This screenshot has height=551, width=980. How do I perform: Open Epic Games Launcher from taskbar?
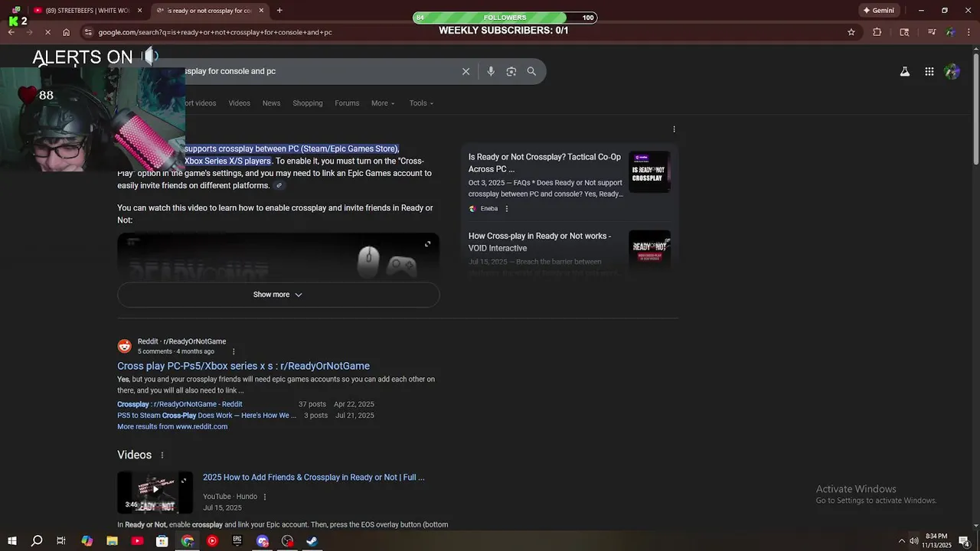(x=237, y=541)
